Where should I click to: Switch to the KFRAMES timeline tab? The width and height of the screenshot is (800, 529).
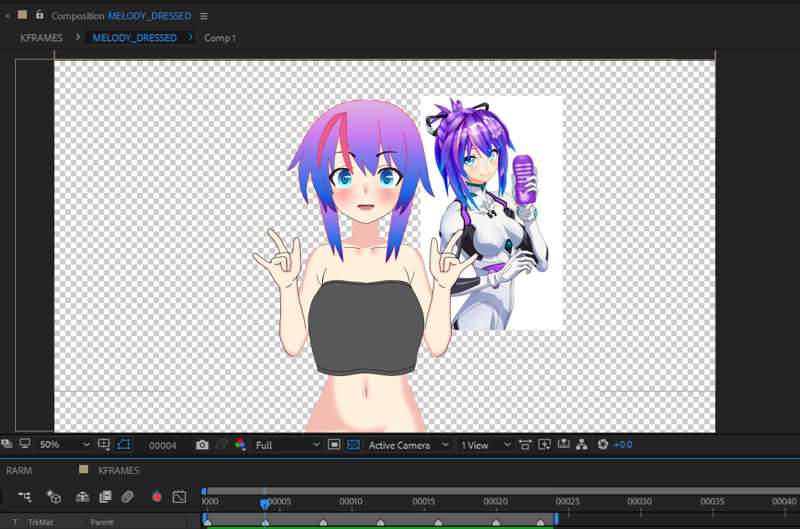point(118,470)
